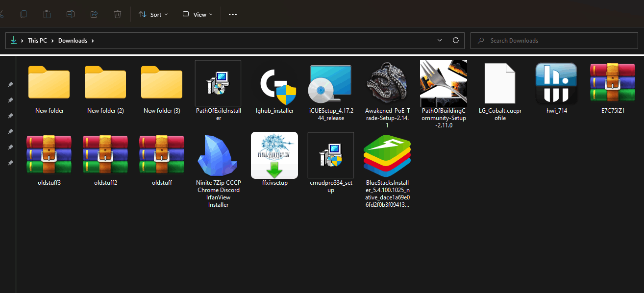Expand the chevron between This PC and Downloads
The image size is (644, 293).
tap(53, 41)
